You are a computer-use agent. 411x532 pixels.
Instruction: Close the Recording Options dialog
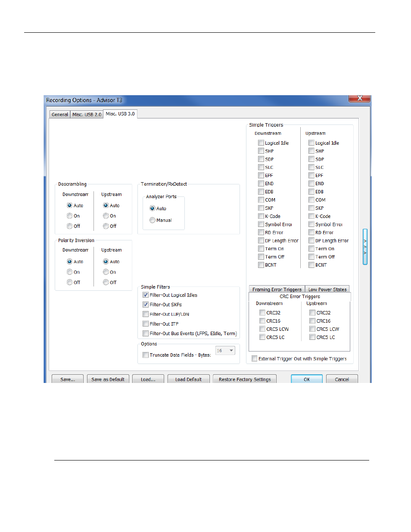[x=359, y=99]
